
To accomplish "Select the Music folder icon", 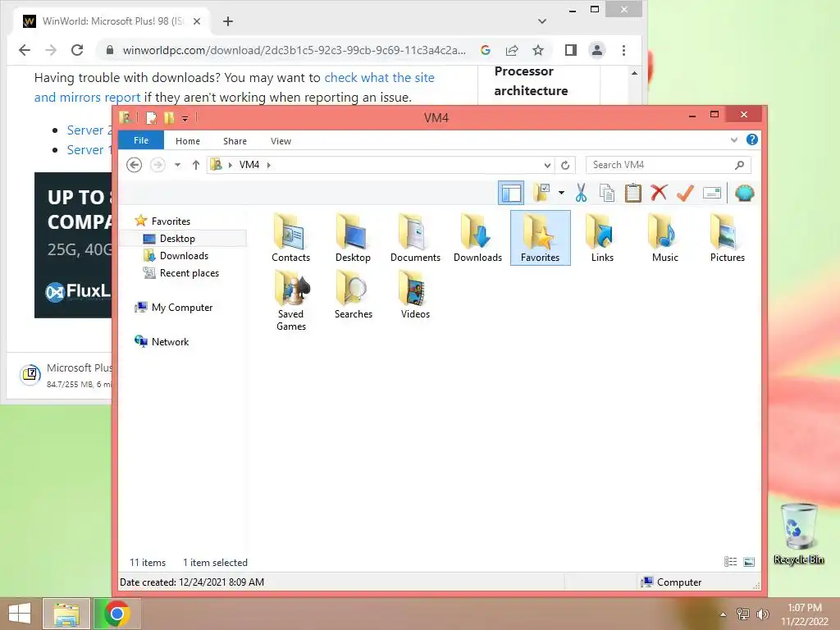I will click(x=664, y=238).
